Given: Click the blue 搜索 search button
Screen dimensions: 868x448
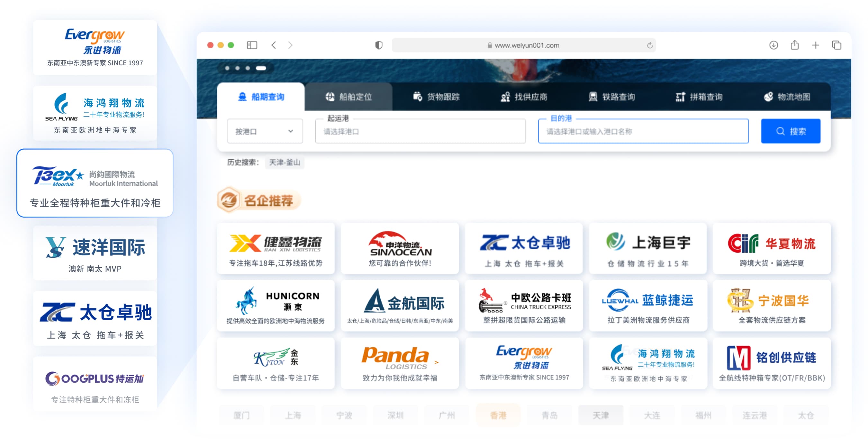Looking at the screenshot, I should [791, 131].
